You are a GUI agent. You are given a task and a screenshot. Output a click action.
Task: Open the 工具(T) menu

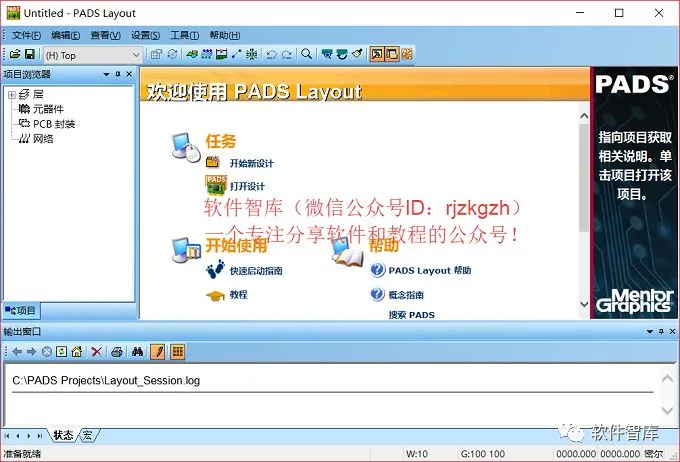click(184, 36)
